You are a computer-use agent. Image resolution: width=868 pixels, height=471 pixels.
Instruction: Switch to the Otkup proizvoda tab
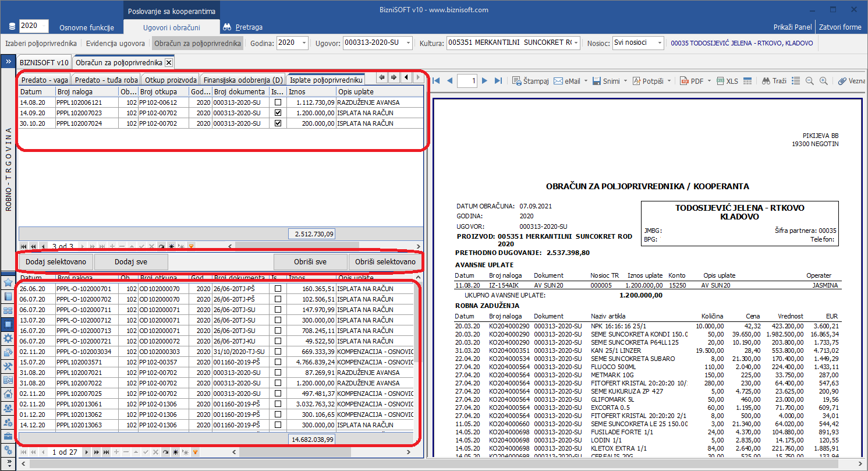[171, 80]
